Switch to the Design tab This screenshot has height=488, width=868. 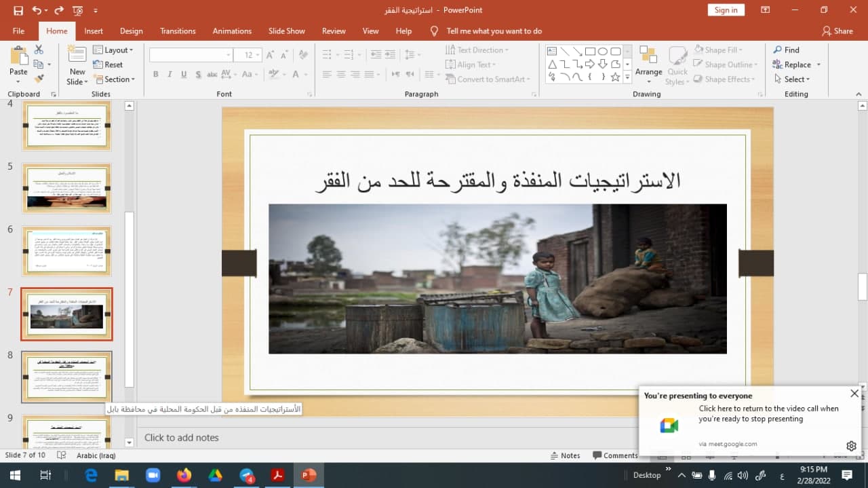[x=132, y=31]
